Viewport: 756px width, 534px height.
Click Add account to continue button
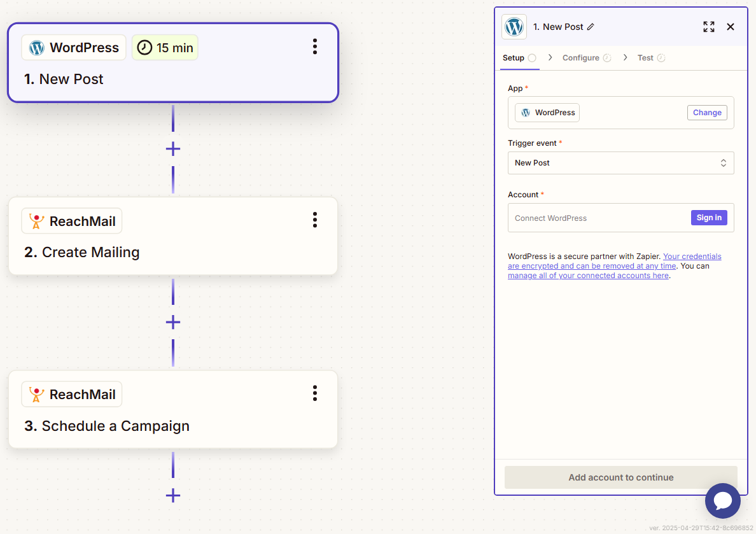click(x=621, y=477)
